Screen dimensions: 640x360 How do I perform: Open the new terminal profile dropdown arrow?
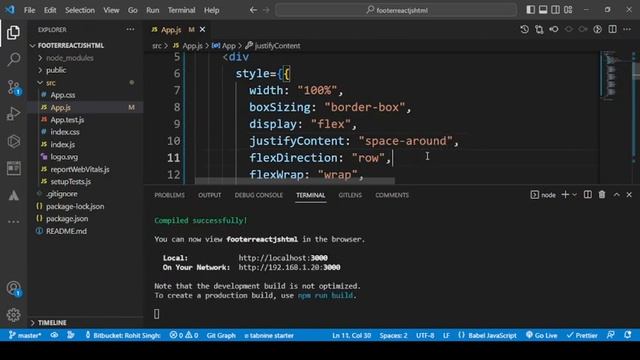click(x=575, y=195)
